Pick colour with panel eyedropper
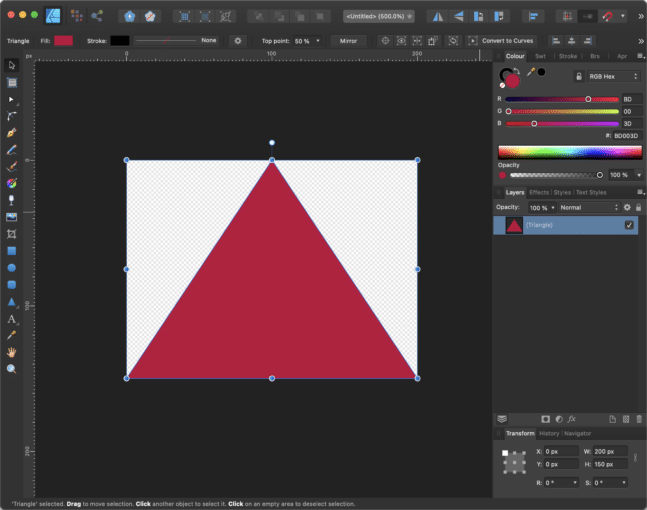Viewport: 647px width, 510px height. 531,72
